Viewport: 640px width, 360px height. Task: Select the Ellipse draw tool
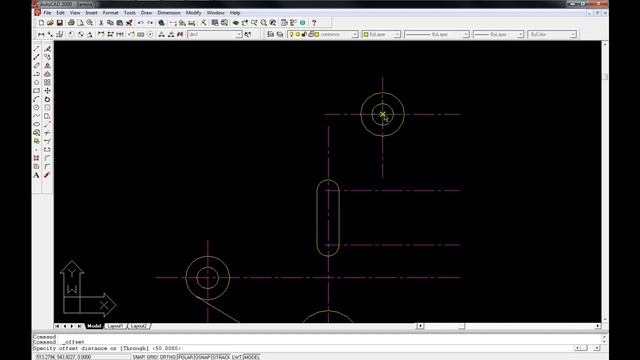[36, 124]
